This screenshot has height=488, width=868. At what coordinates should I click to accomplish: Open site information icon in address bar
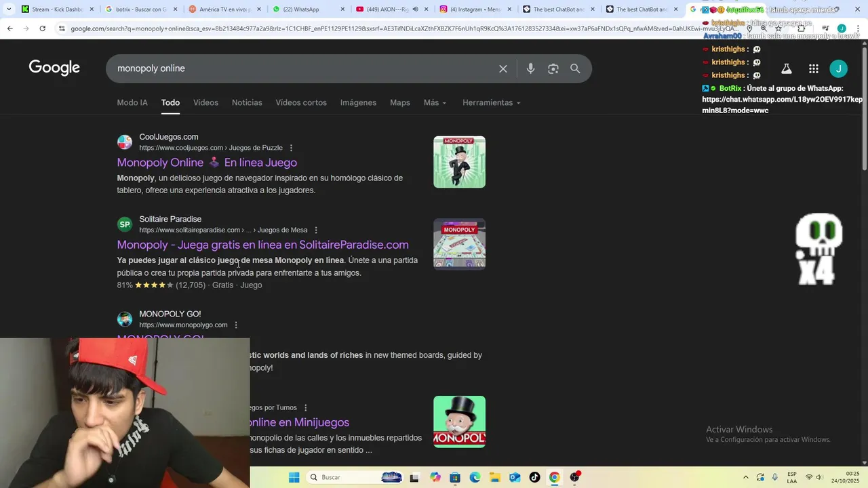pyautogui.click(x=62, y=28)
